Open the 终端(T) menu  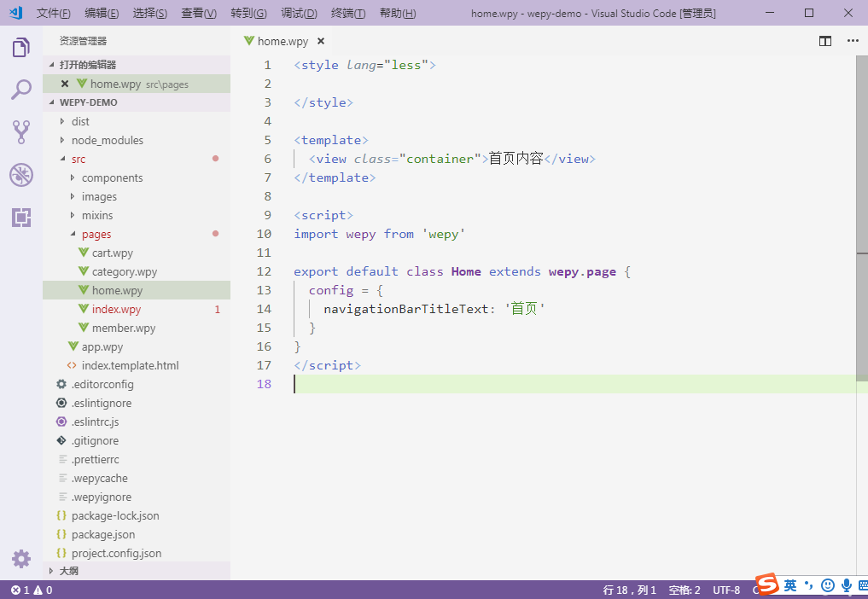(348, 14)
